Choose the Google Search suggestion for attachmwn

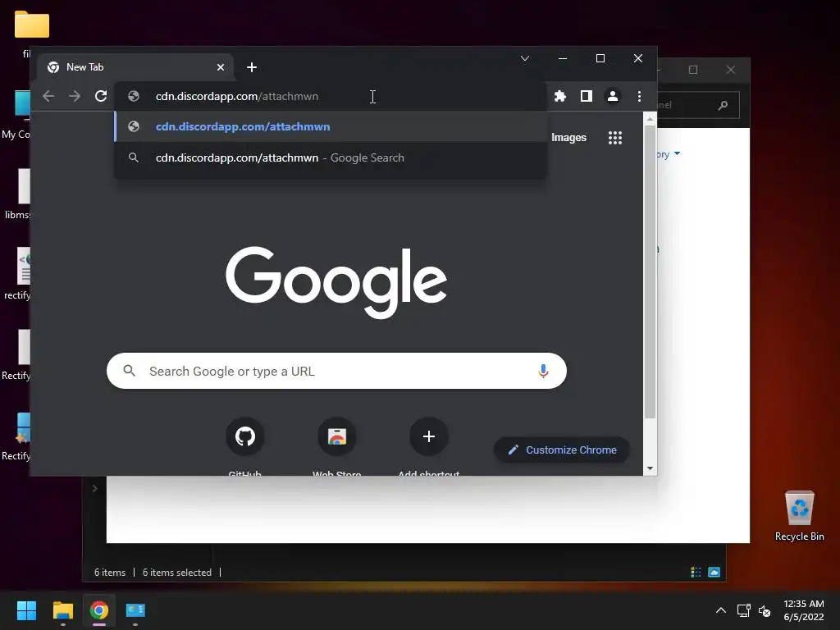(x=331, y=158)
